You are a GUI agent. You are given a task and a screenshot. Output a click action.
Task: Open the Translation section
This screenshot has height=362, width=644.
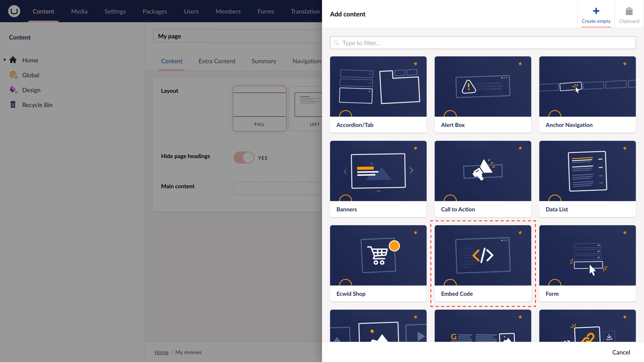[305, 11]
